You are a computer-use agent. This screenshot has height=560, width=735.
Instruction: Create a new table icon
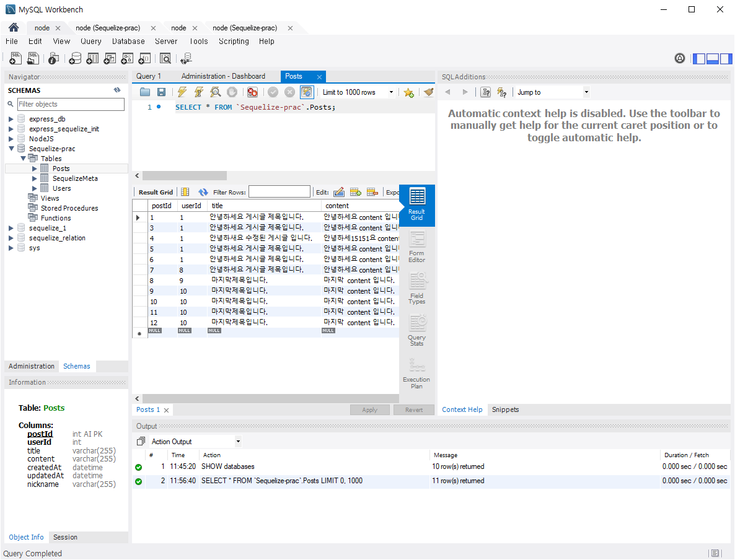(x=92, y=59)
